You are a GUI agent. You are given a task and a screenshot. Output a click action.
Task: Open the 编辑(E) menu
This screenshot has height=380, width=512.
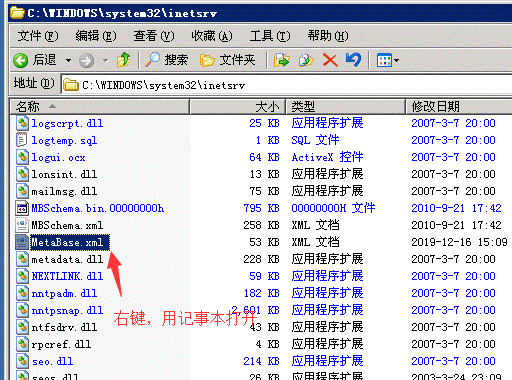96,36
